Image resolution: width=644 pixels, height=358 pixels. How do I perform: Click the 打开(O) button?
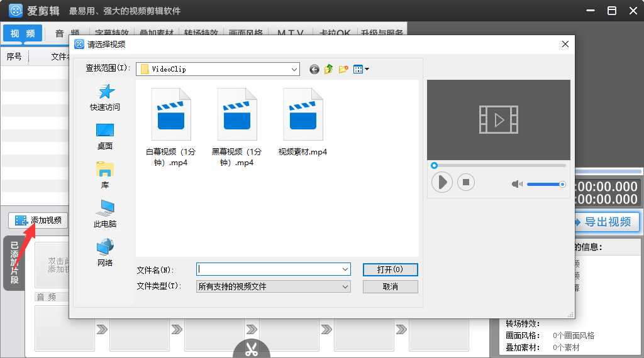[x=390, y=269]
